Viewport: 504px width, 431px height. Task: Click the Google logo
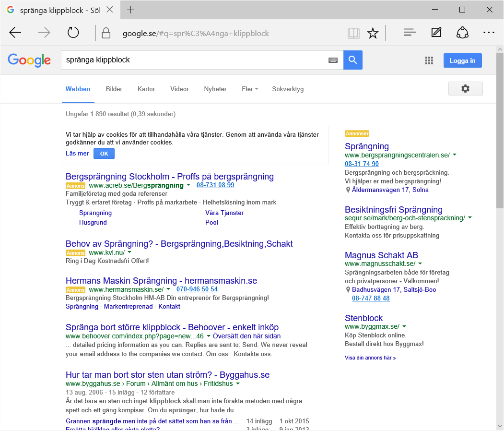(x=29, y=60)
